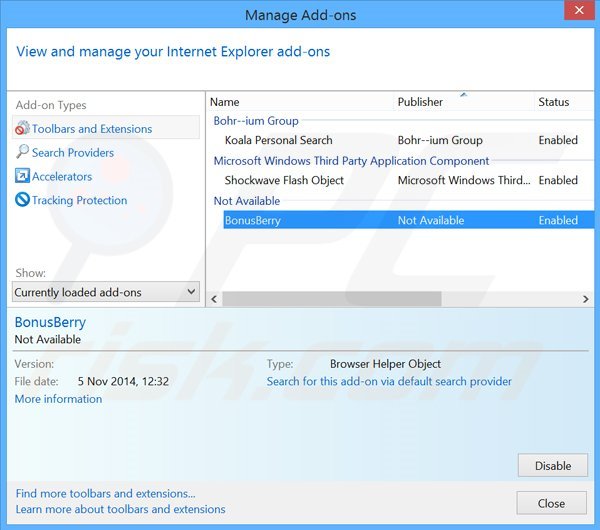The height and width of the screenshot is (530, 600).
Task: Collapse the Not Available group heading
Action: tap(247, 201)
